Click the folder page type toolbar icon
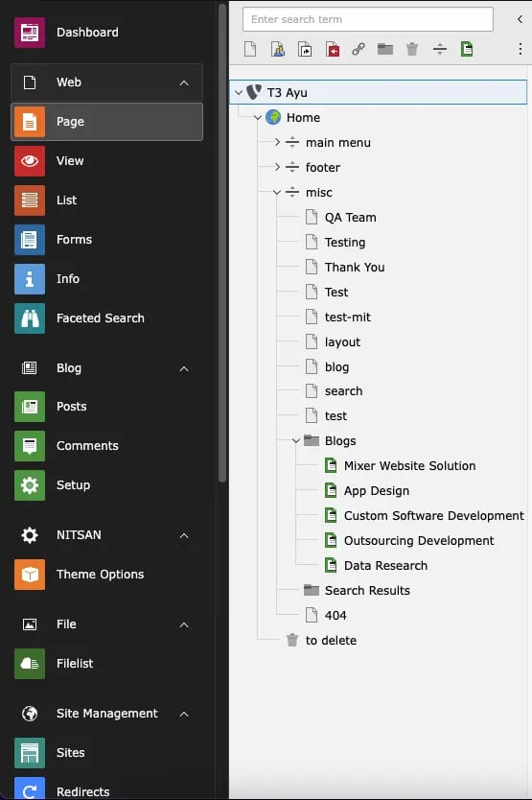532x800 pixels. coord(385,49)
